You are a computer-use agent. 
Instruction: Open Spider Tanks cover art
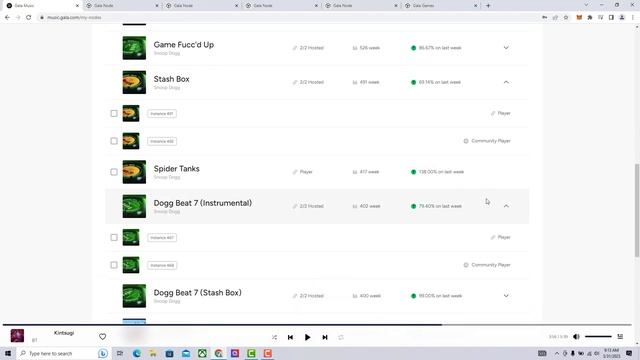point(134,172)
